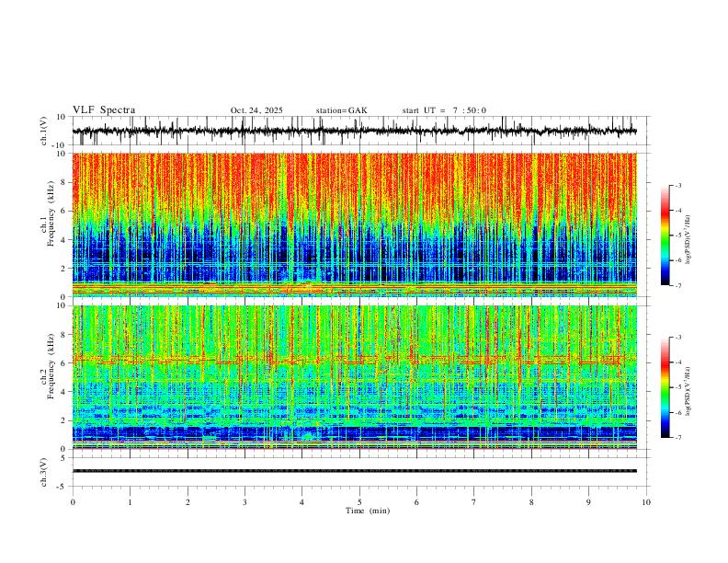The height and width of the screenshot is (563, 728).
Task: Click the 'ch.2 Frequency (kHz)' axis label
Action: click(x=48, y=366)
